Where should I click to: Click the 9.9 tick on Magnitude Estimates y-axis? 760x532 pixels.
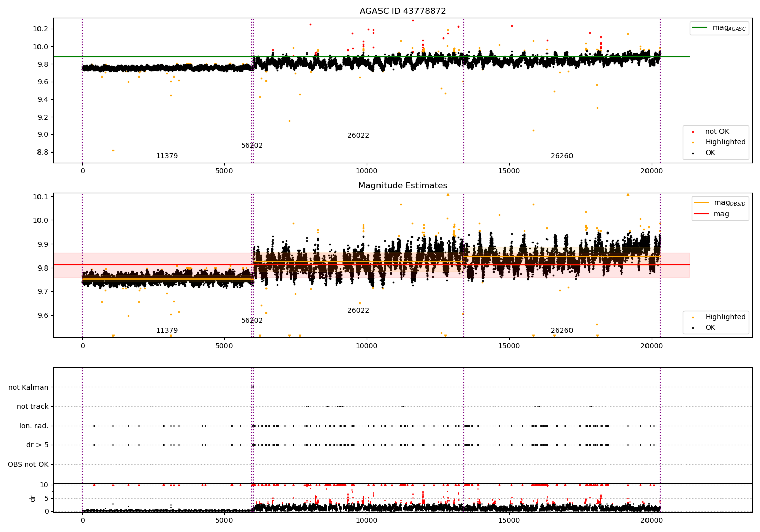42,244
